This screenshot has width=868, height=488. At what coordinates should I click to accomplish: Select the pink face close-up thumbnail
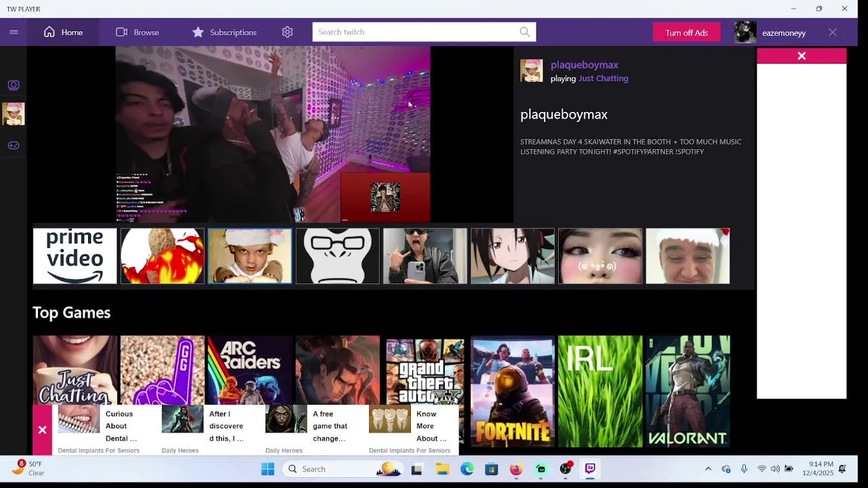click(x=599, y=256)
